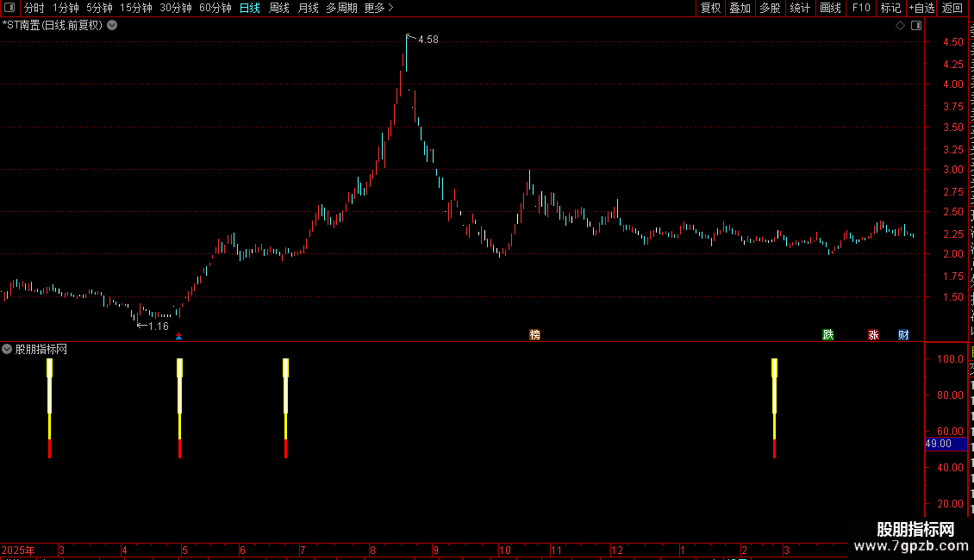The width and height of the screenshot is (974, 560).
Task: Open the F10 company info
Action: click(861, 8)
